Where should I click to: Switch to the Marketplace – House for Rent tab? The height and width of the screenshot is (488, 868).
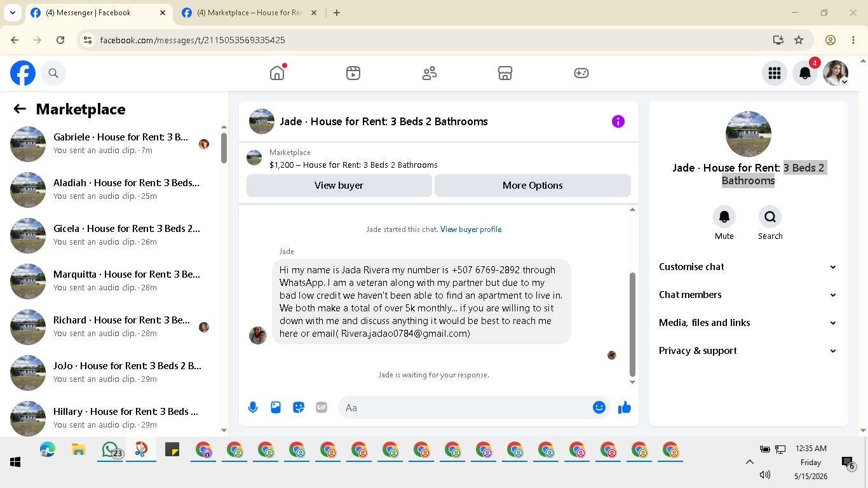(250, 13)
